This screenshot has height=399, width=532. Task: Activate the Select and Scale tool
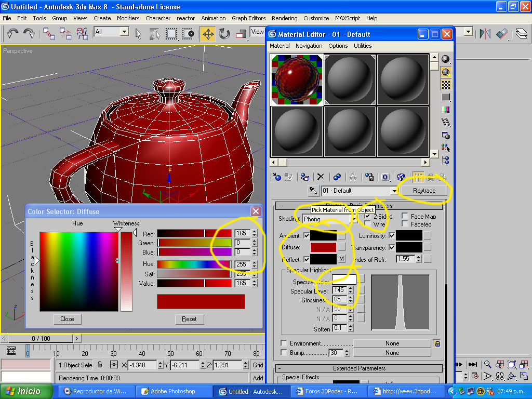click(241, 34)
